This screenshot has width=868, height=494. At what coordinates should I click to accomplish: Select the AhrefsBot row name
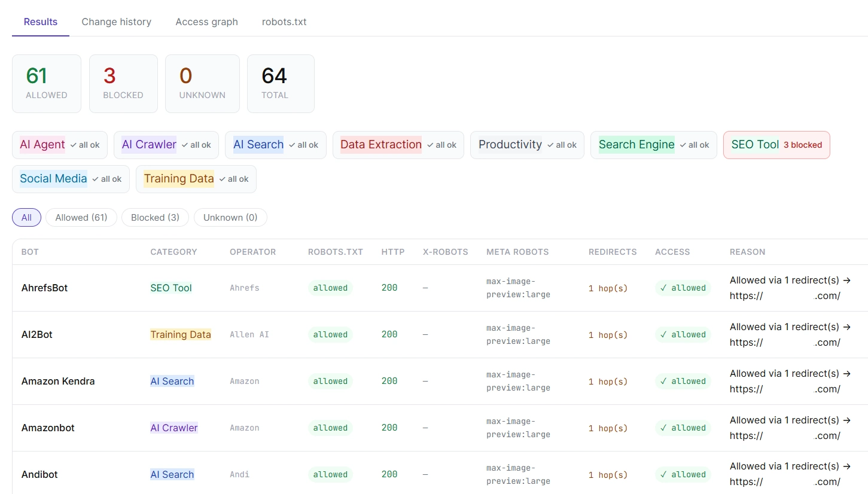click(44, 288)
